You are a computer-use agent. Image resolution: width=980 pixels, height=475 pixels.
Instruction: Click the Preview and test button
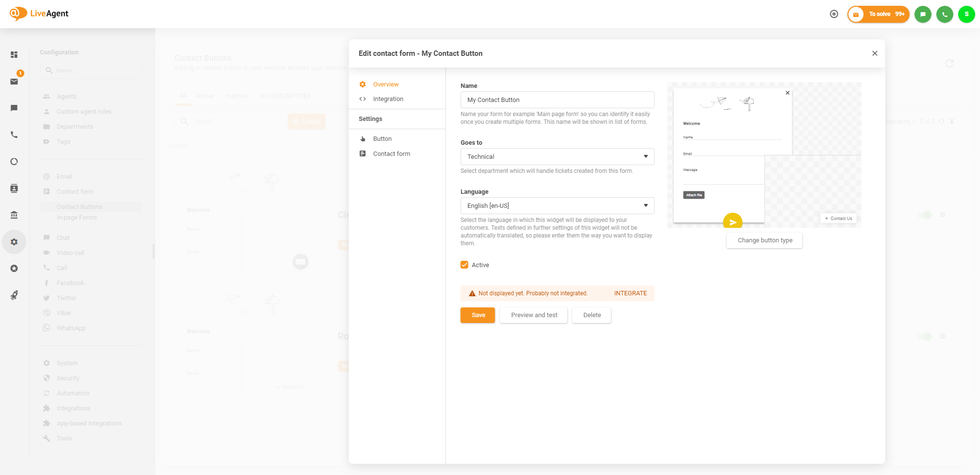tap(533, 315)
